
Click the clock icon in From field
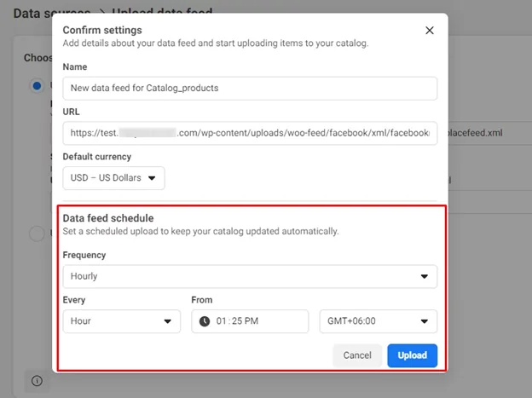(205, 321)
